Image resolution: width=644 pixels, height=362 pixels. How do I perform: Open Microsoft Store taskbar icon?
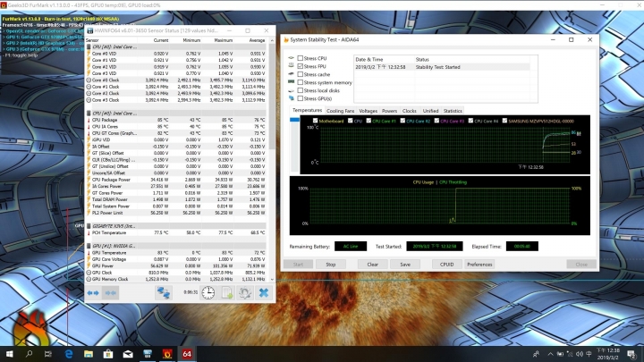[108, 354]
